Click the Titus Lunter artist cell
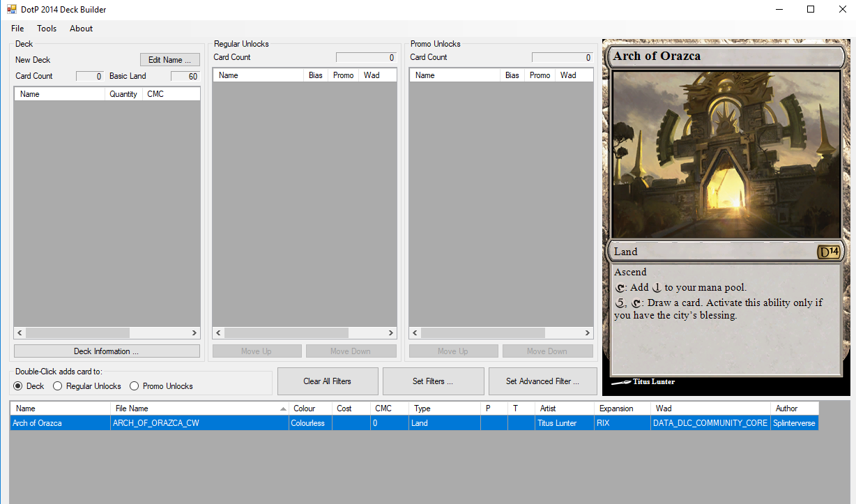This screenshot has width=856, height=504. coord(564,423)
